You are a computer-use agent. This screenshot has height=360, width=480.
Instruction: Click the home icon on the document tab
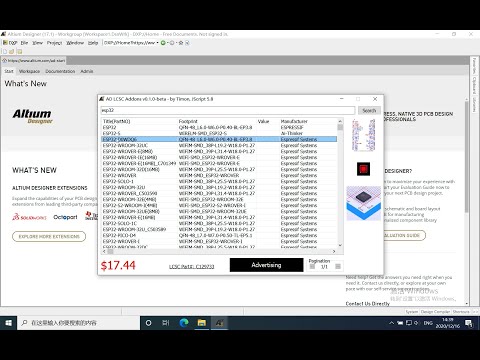pyautogui.click(x=5, y=61)
